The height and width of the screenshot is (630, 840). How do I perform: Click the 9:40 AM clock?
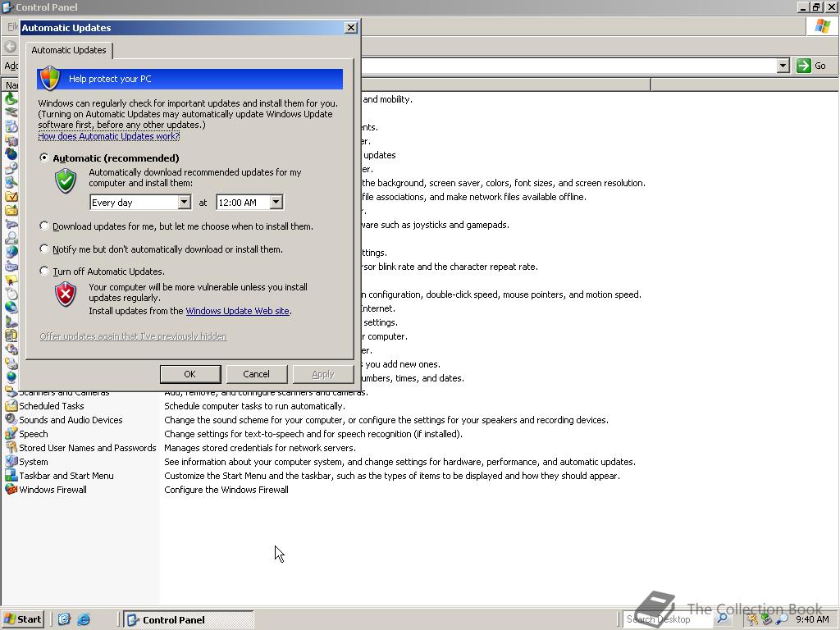[812, 619]
